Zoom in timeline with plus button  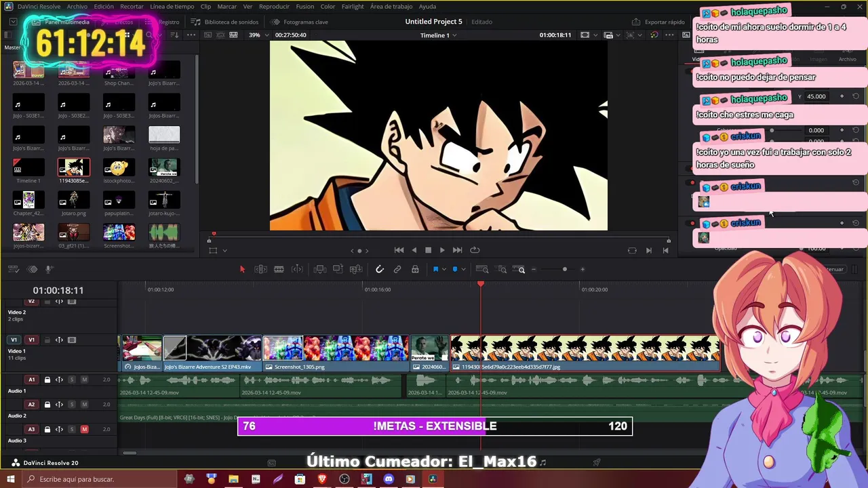coord(582,270)
